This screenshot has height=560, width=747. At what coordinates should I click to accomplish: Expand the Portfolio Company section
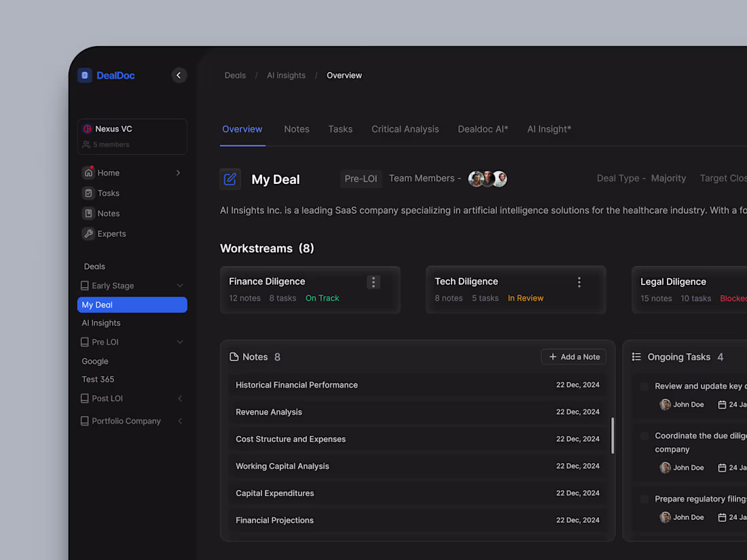[x=180, y=421]
